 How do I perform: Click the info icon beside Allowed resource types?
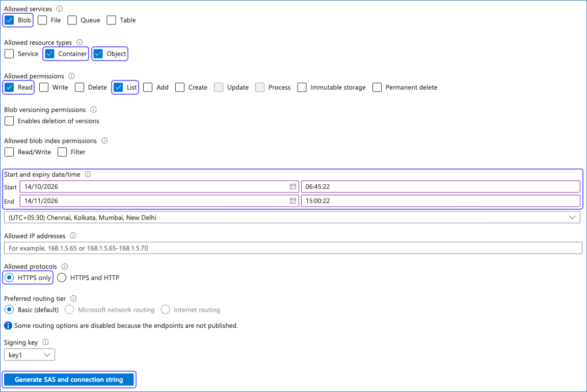pos(79,42)
